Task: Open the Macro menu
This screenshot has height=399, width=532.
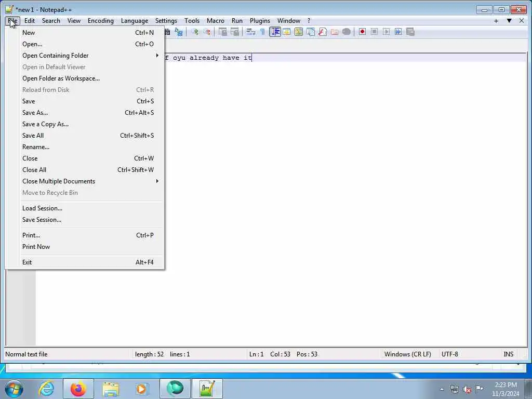Action: click(216, 21)
